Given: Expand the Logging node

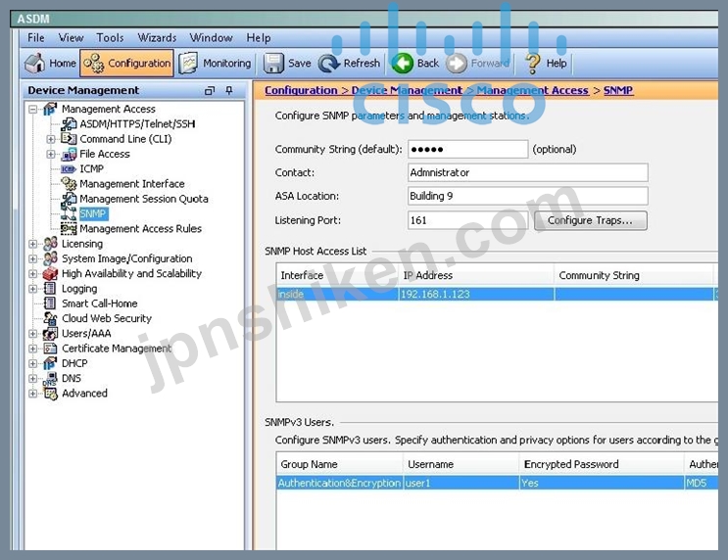Looking at the screenshot, I should [33, 289].
